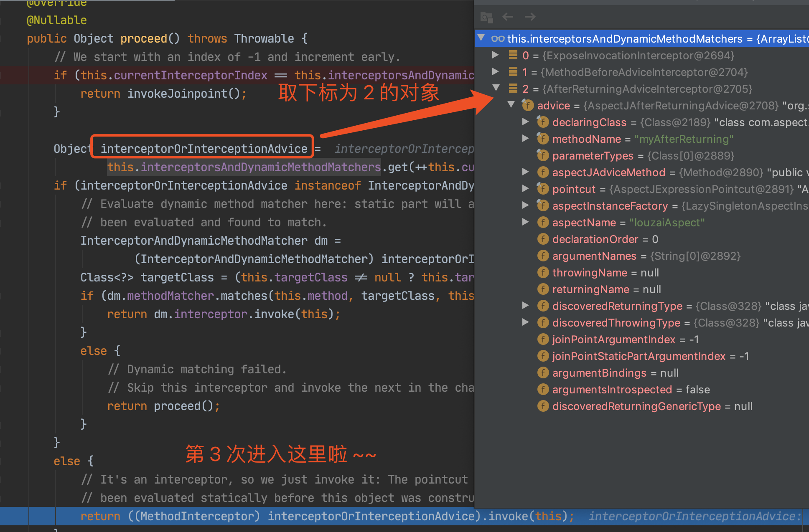Select the joinPointArgumentIndex = -1 row

642,339
